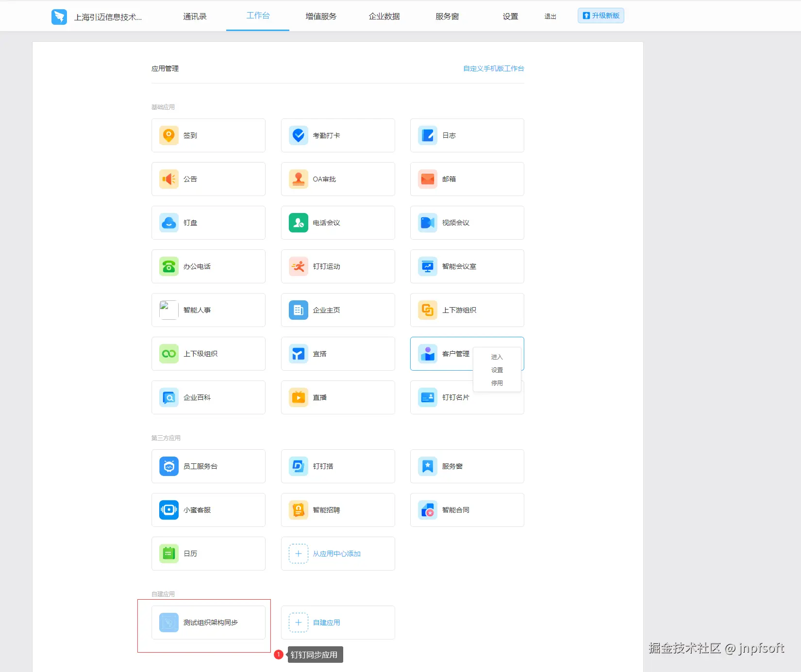Click the 自建应用 section heading

[x=163, y=594]
